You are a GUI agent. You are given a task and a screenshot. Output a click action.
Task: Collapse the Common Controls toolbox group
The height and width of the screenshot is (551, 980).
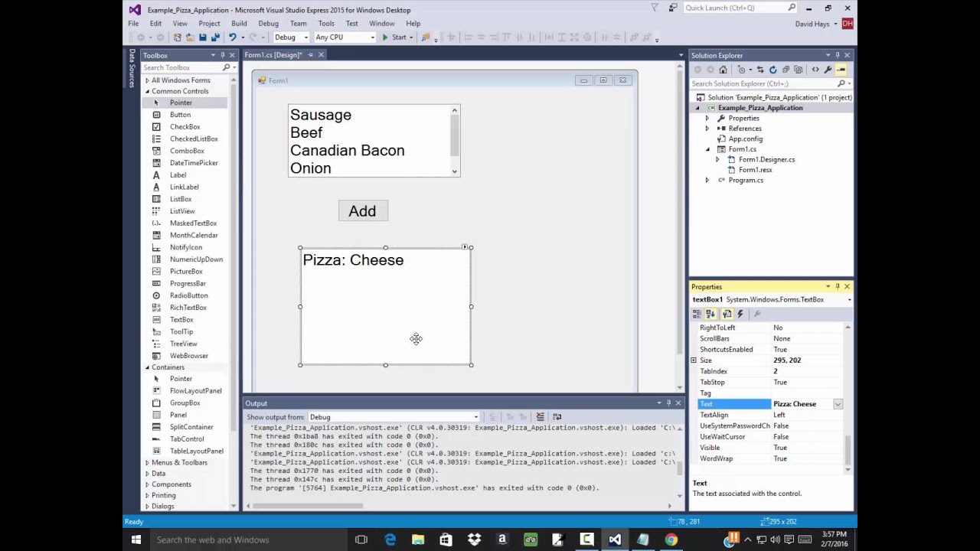tap(148, 91)
